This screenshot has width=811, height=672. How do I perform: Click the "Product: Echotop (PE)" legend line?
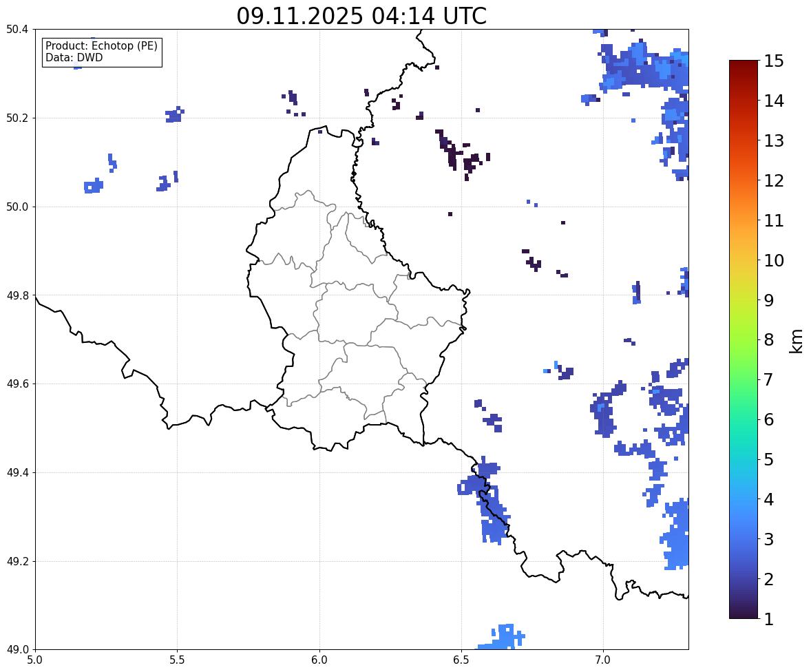pos(101,46)
